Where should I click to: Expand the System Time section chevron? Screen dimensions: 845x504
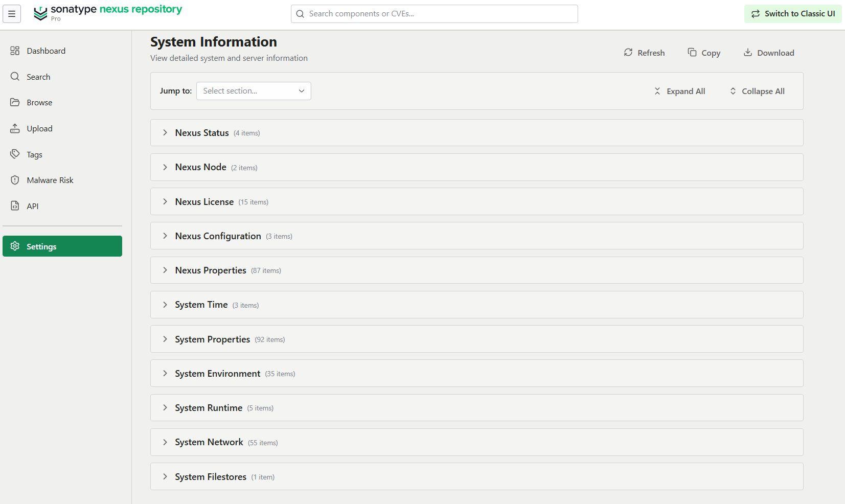(165, 305)
